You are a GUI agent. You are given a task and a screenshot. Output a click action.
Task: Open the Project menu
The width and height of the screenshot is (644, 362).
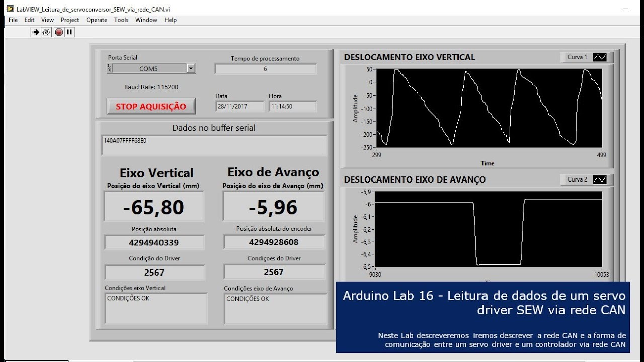tap(70, 20)
